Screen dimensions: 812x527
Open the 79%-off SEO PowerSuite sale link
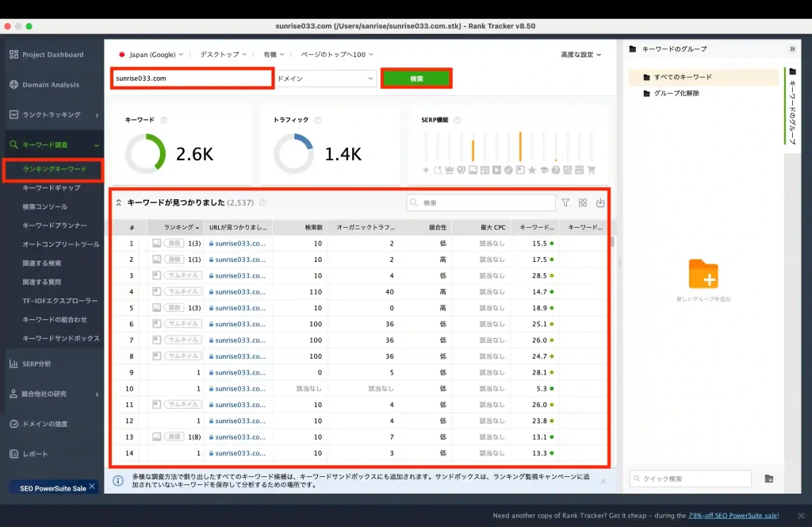(733, 515)
